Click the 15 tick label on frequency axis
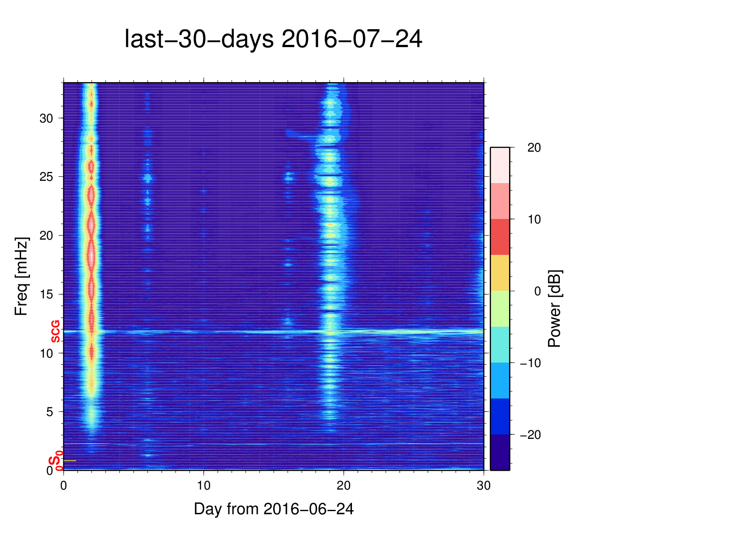The height and width of the screenshot is (534, 756). click(x=46, y=294)
